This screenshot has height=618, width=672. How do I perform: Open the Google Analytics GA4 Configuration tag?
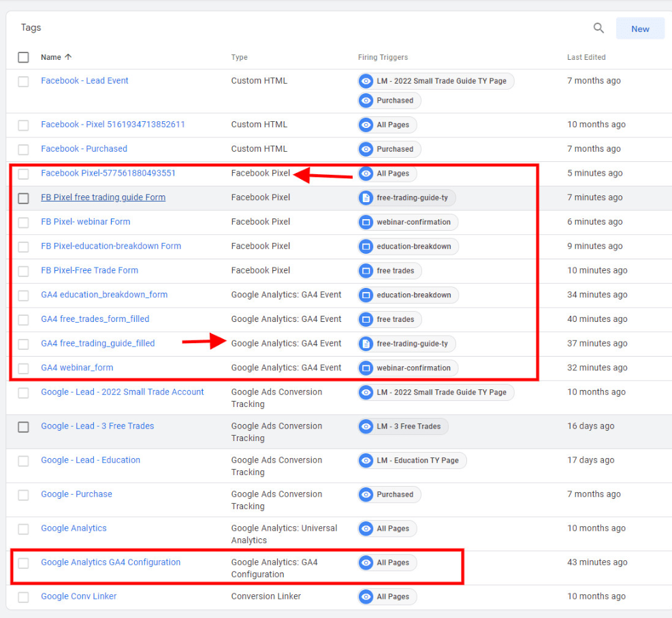(x=110, y=562)
